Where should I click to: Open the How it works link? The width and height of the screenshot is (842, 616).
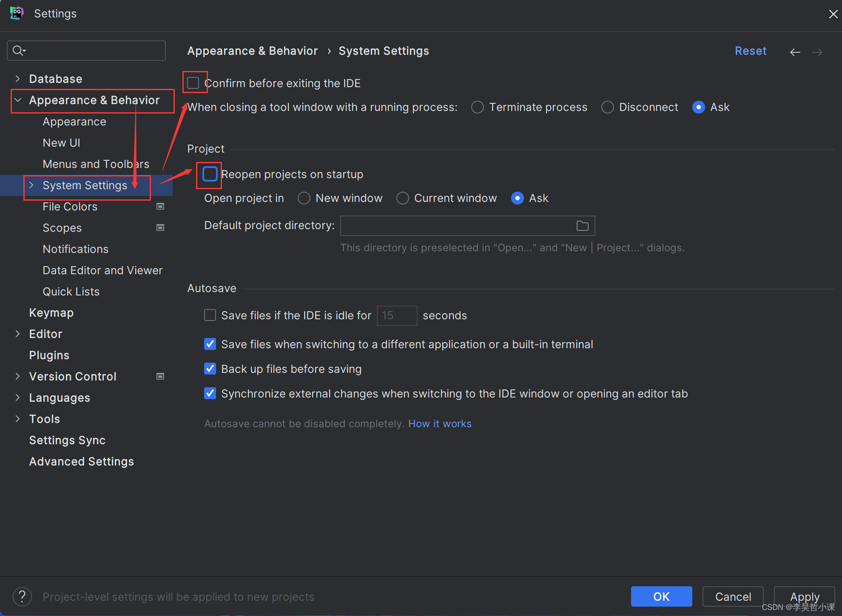440,424
